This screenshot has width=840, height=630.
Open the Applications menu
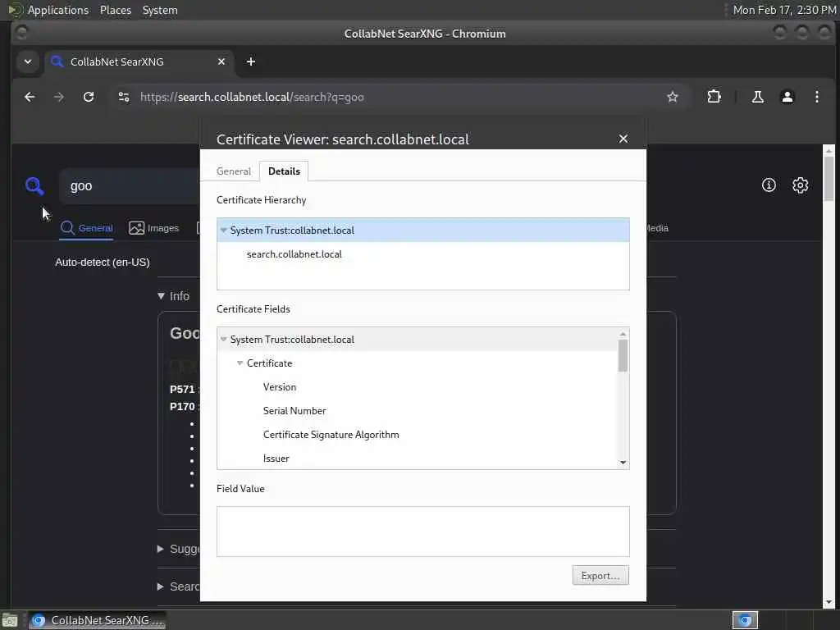[x=58, y=10]
